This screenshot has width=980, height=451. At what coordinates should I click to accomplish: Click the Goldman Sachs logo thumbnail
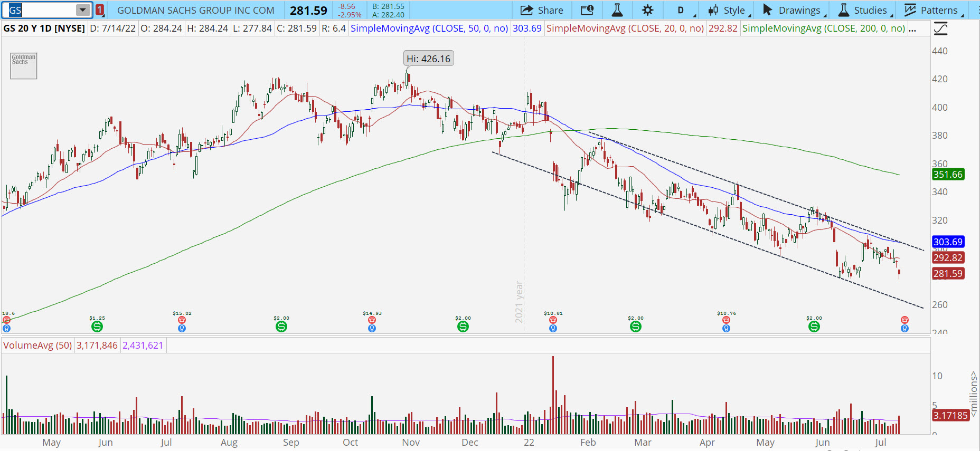(24, 66)
